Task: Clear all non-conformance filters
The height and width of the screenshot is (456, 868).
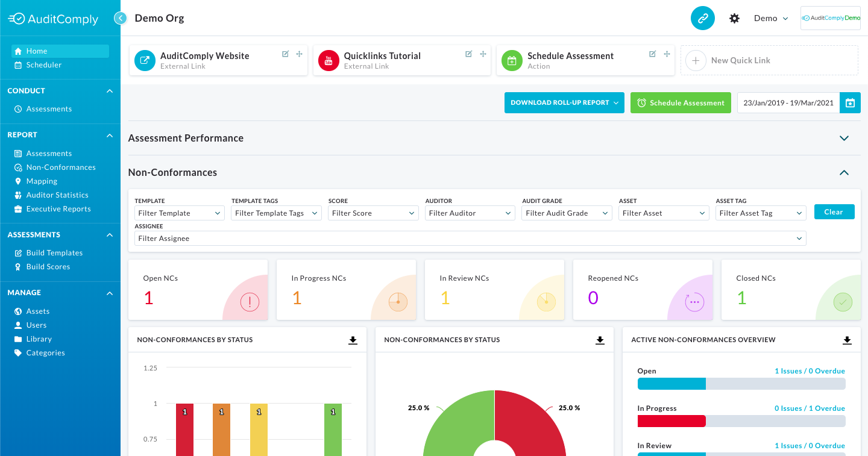Action: pos(834,212)
